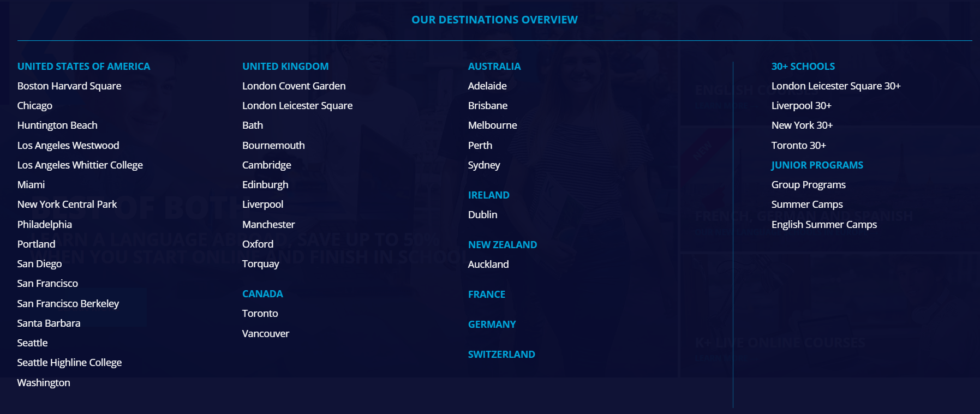The width and height of the screenshot is (980, 414).
Task: Choose Toronto 30+ school
Action: click(x=799, y=145)
